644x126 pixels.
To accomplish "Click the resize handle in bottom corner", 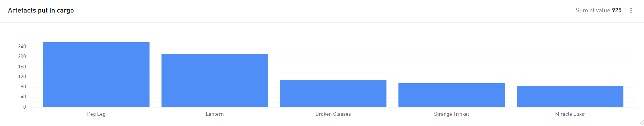I will point(641,122).
